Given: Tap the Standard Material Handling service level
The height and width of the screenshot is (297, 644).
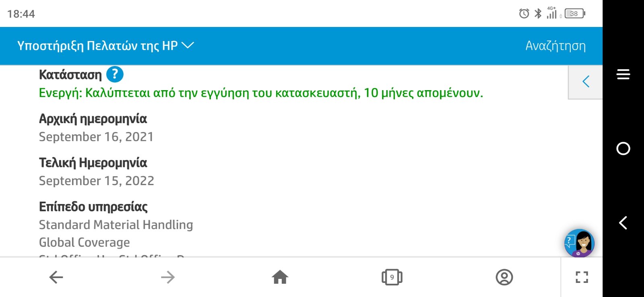Looking at the screenshot, I should 116,225.
